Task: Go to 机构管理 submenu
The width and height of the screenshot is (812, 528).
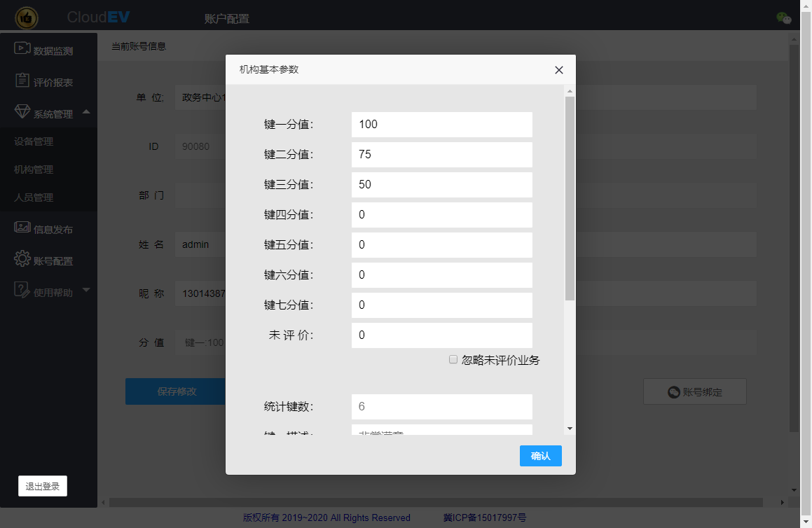Action: pos(34,169)
